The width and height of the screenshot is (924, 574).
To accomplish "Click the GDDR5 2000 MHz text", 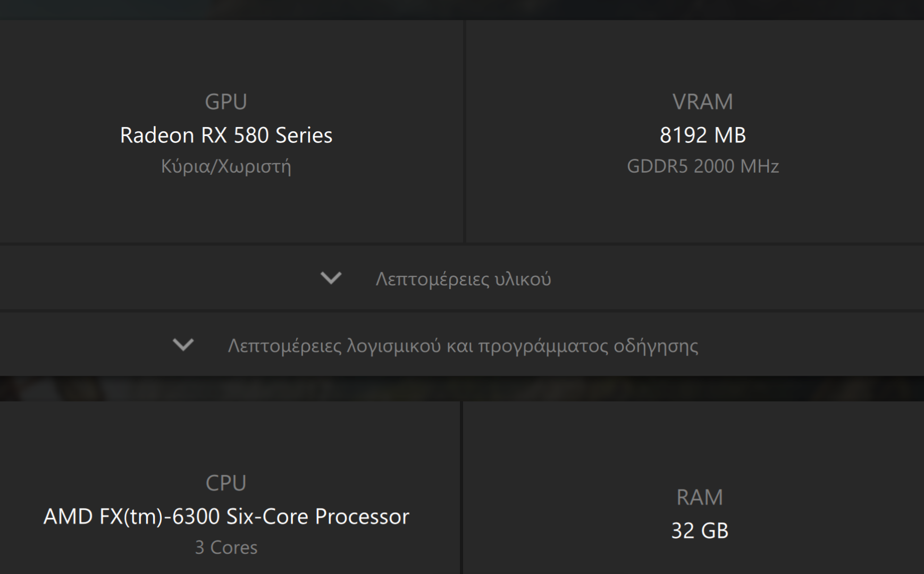I will click(x=702, y=166).
